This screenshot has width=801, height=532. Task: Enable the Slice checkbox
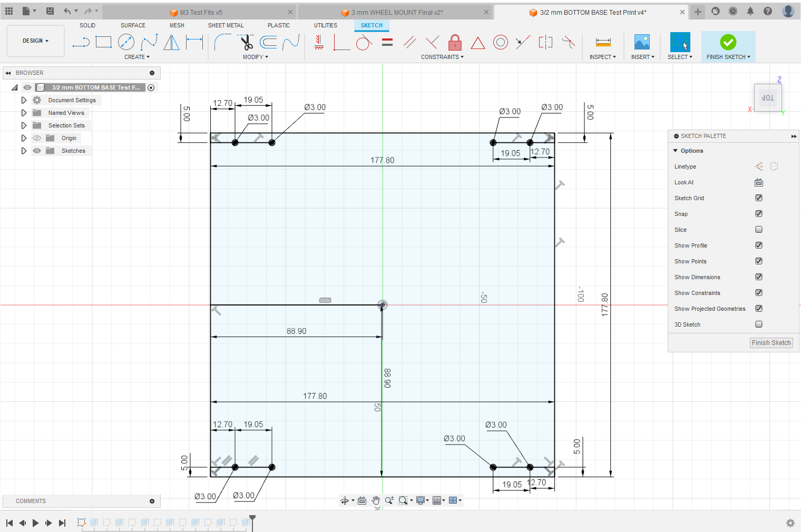(759, 230)
